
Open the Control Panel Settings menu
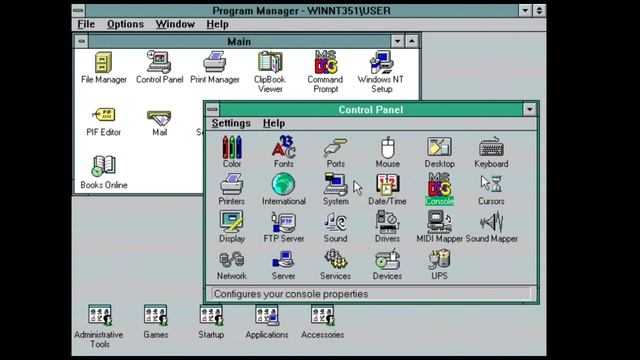tap(231, 123)
